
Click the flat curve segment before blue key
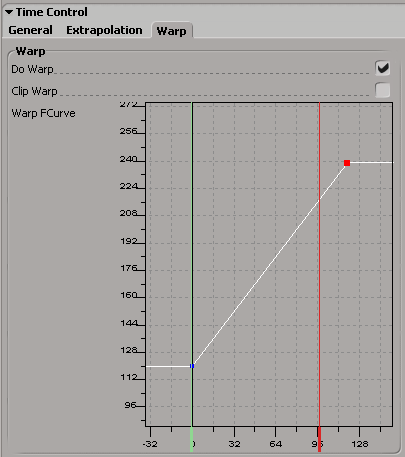point(168,366)
